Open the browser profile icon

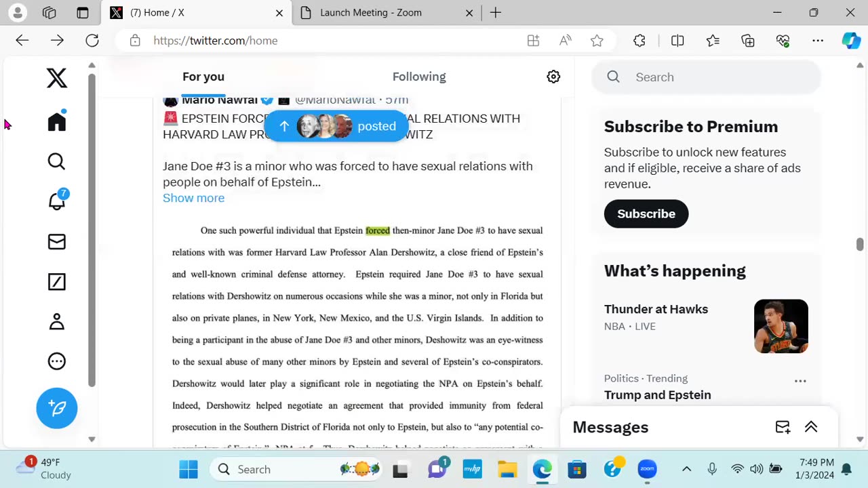[18, 13]
